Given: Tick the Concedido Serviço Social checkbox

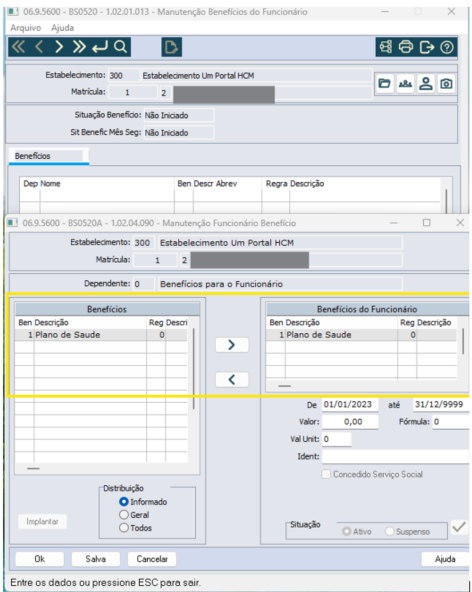Looking at the screenshot, I should click(x=326, y=474).
